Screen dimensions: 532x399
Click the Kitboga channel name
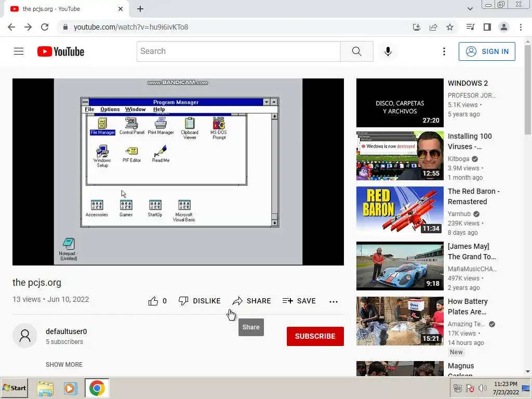(x=458, y=159)
